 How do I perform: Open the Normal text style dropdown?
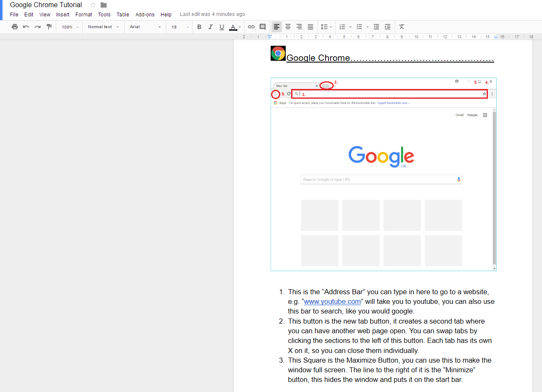point(104,27)
